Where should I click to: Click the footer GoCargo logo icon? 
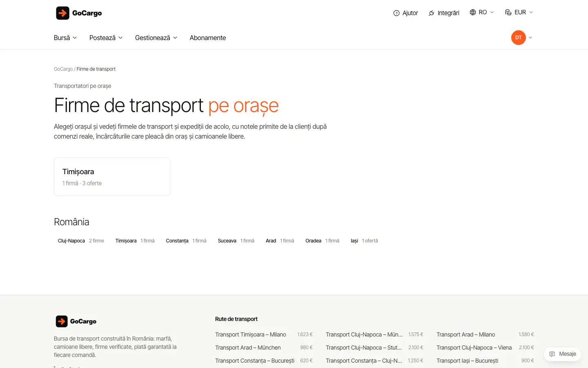tap(62, 321)
